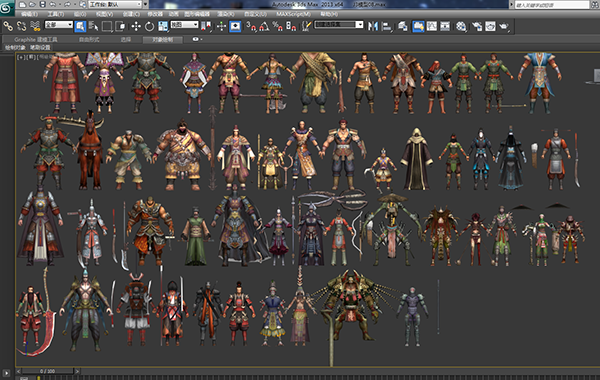The image size is (600, 380).
Task: Open the Curve Editor icon
Action: pos(432,26)
